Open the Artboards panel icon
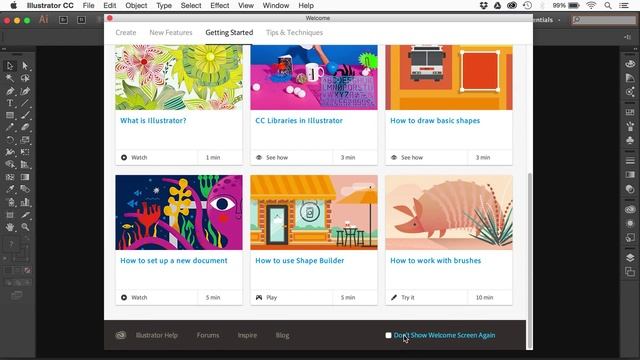Screen dimensions: 640x360 [x=630, y=271]
